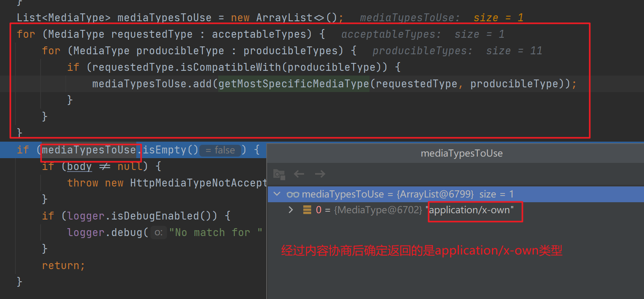Select the "application/x-own" value in the popup

pyautogui.click(x=471, y=210)
